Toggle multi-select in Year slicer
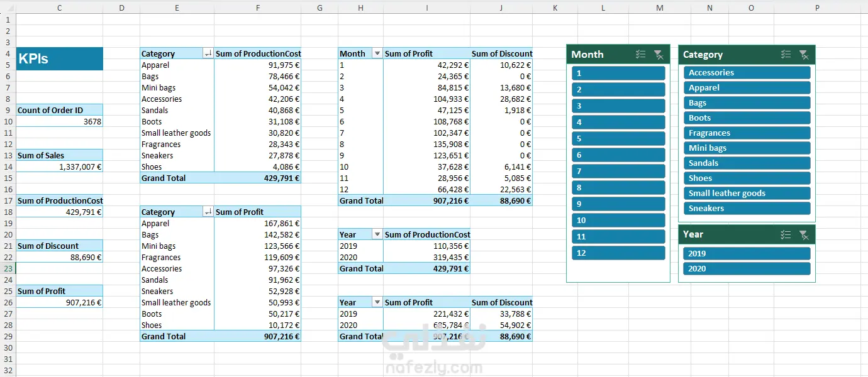Viewport: 868px width, 377px height. pyautogui.click(x=786, y=234)
